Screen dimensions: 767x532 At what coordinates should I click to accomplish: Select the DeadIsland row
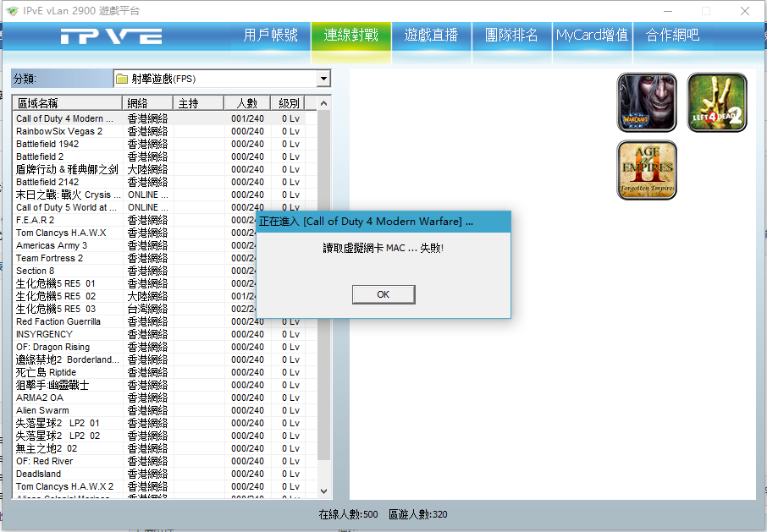[164, 474]
